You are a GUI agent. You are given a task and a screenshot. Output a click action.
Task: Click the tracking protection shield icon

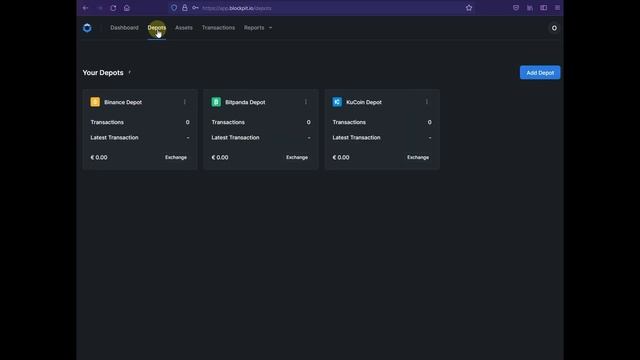(174, 8)
